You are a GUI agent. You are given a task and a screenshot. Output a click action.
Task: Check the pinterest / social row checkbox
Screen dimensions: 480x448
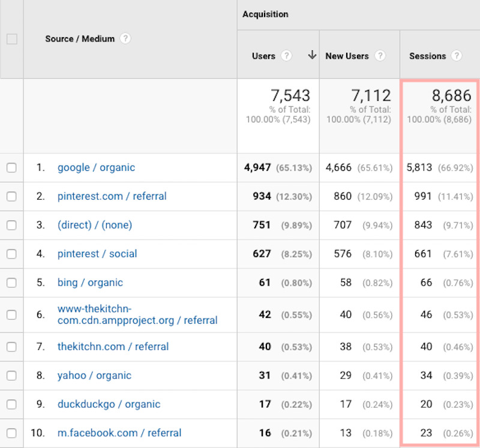11,254
